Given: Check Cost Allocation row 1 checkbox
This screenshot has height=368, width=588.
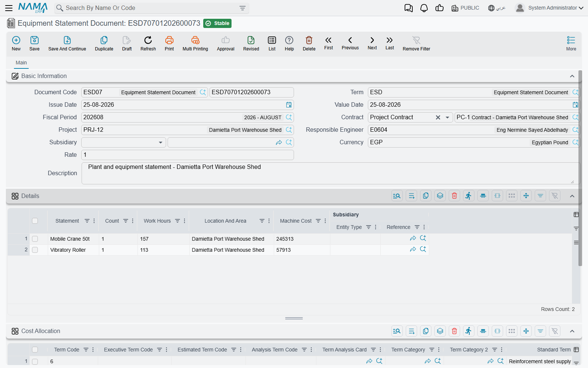Looking at the screenshot, I should tap(35, 361).
